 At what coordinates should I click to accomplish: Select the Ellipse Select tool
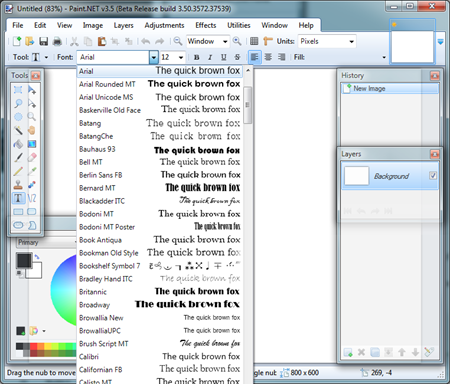point(18,117)
